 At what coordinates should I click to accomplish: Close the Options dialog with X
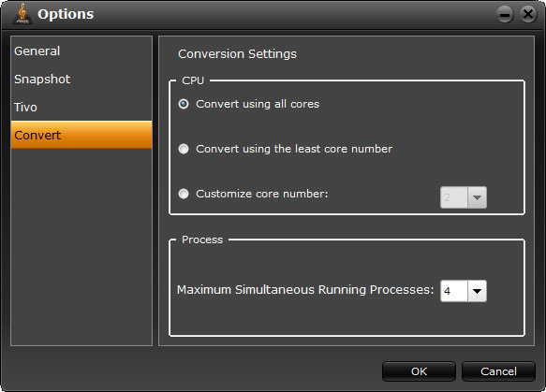pyautogui.click(x=528, y=15)
